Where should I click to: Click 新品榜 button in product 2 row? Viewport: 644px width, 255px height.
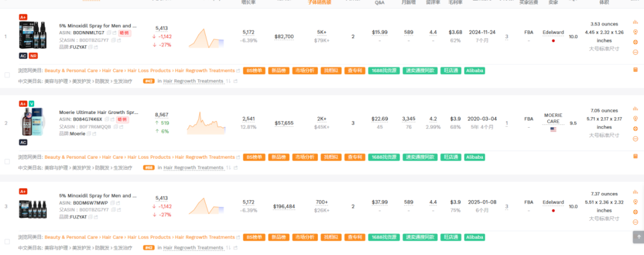(278, 157)
